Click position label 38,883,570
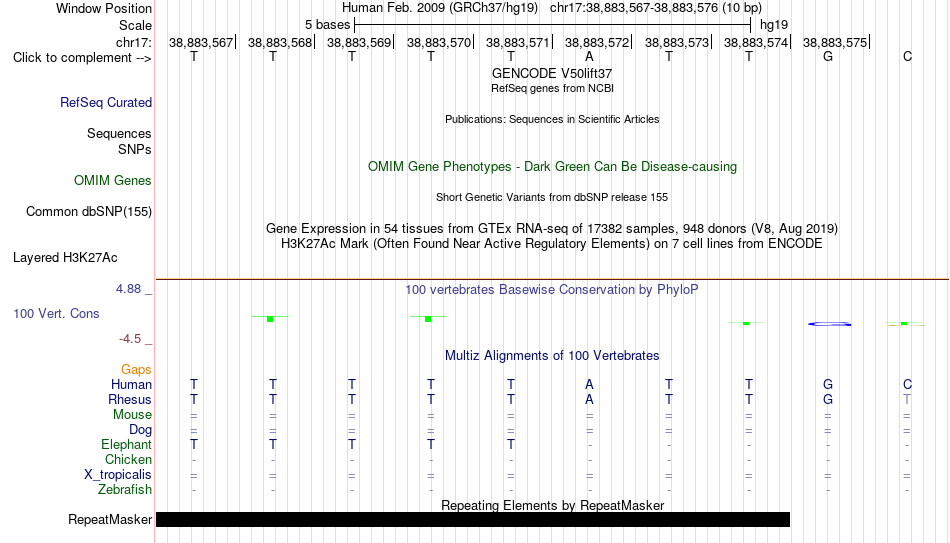Screen dimensions: 950x543 coord(439,42)
